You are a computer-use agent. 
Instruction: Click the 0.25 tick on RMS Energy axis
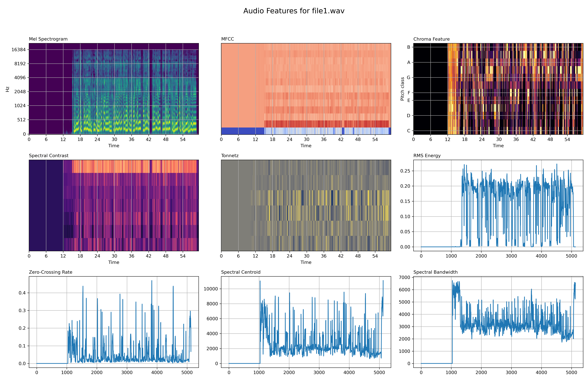405,171
